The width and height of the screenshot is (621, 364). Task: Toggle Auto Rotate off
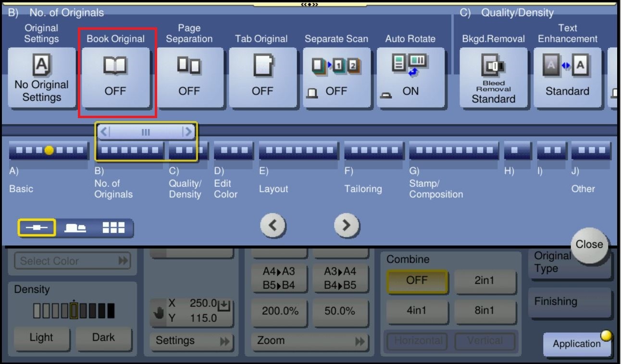tap(410, 77)
